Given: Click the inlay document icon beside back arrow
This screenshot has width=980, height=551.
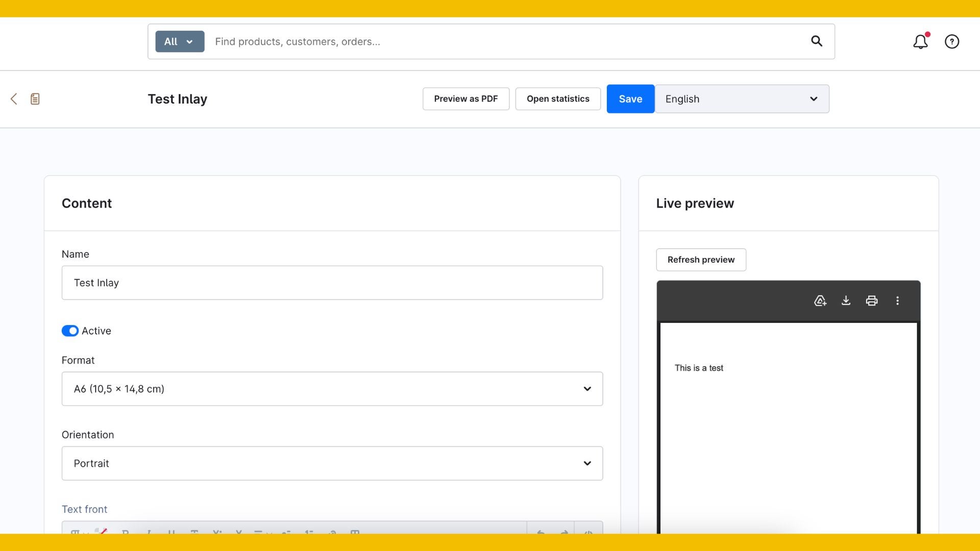Looking at the screenshot, I should click(35, 99).
